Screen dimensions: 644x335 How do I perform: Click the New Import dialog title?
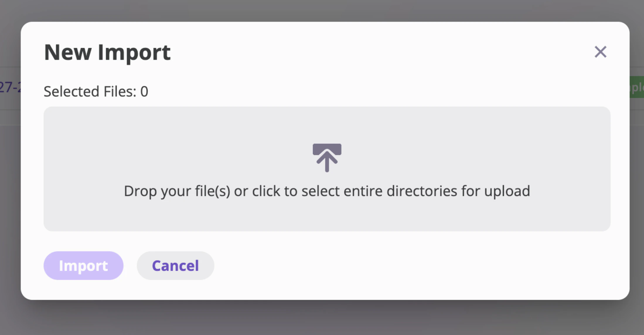[x=108, y=52]
